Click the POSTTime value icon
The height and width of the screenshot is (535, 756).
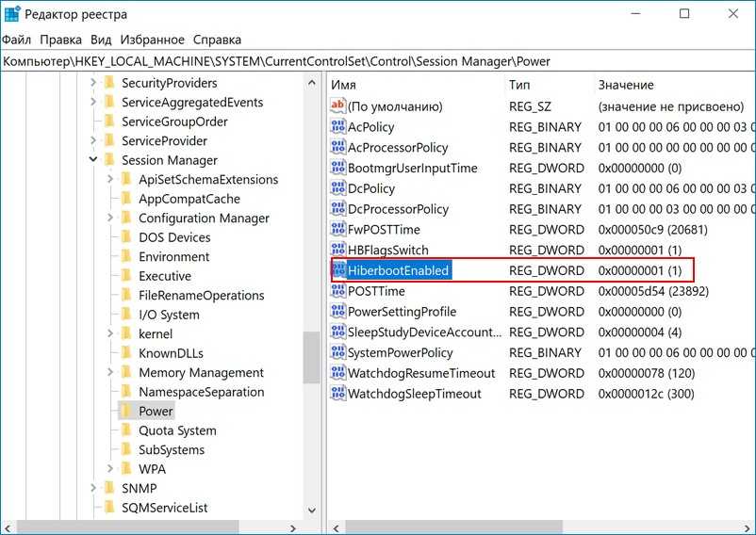coord(338,291)
